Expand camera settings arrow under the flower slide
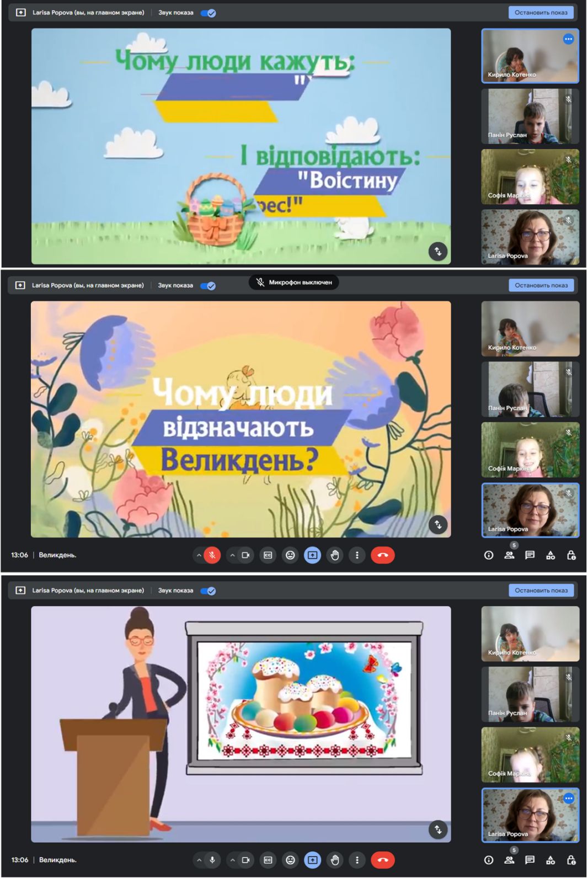Image resolution: width=588 pixels, height=883 pixels. pyautogui.click(x=232, y=555)
